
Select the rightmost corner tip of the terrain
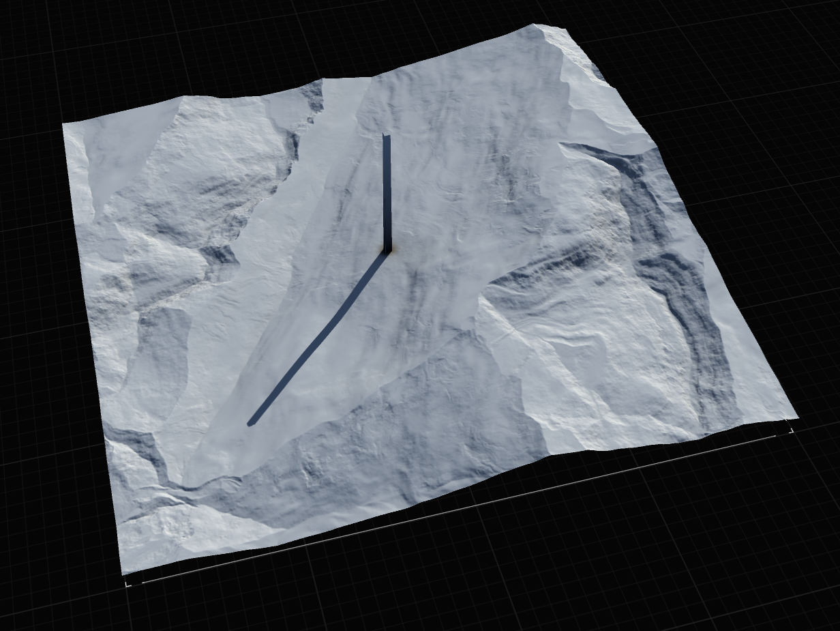click(796, 416)
